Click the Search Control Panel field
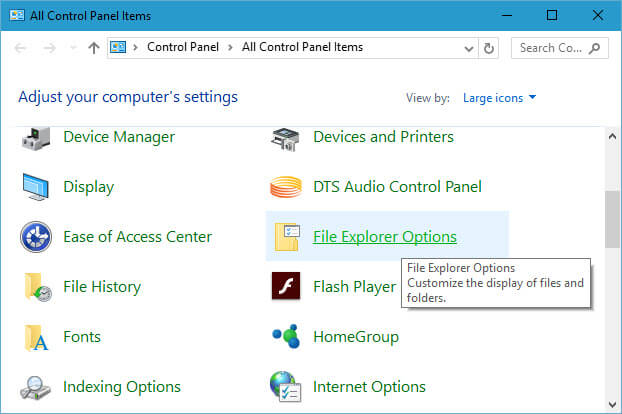The height and width of the screenshot is (414, 622). point(559,48)
